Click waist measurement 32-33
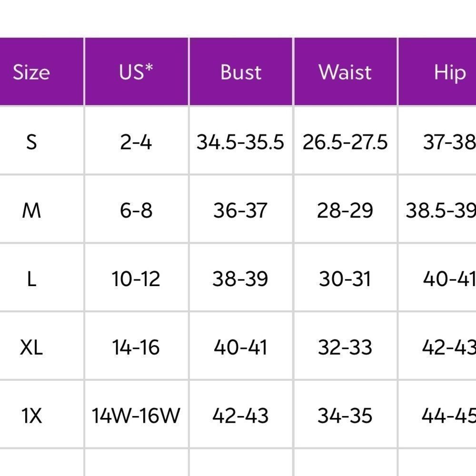Viewport: 476px width, 476px height. point(345,347)
